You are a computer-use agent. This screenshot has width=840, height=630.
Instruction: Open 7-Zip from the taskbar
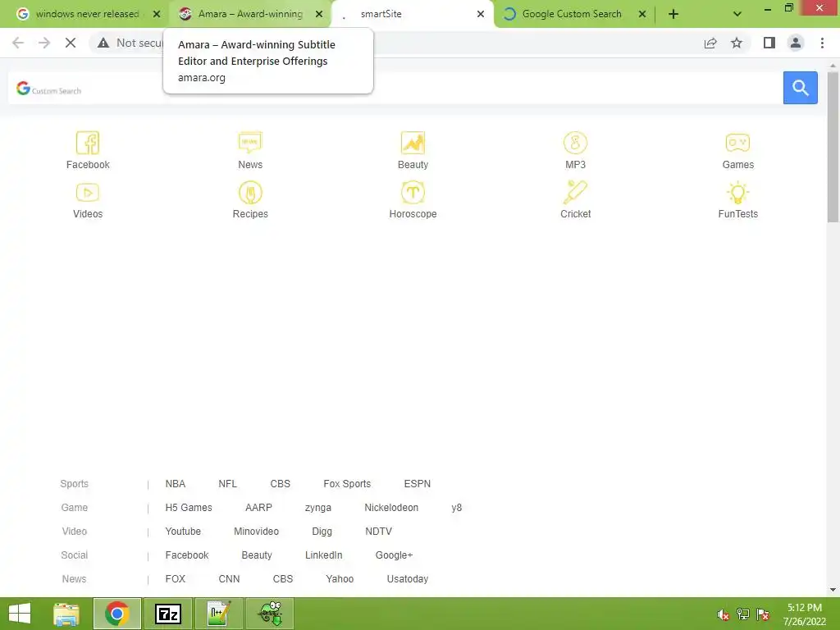(167, 614)
